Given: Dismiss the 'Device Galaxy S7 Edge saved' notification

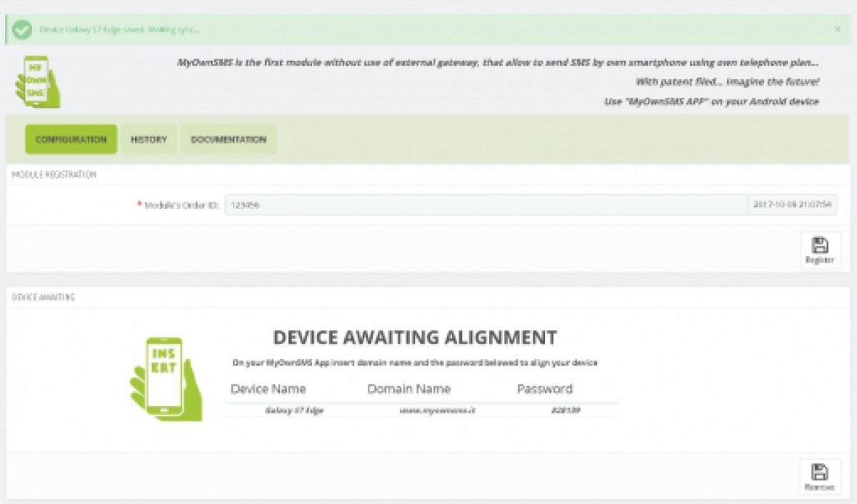Looking at the screenshot, I should pos(838,29).
